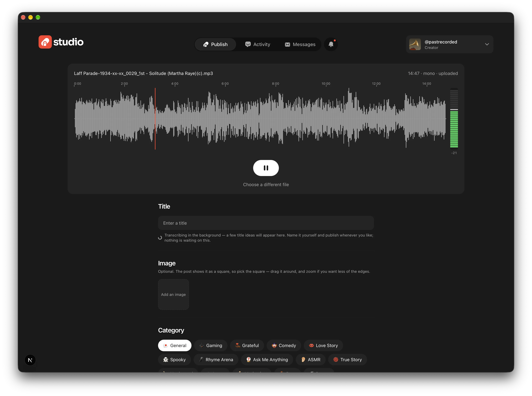This screenshot has height=396, width=532.
Task: Click the green level meter
Action: [x=454, y=119]
